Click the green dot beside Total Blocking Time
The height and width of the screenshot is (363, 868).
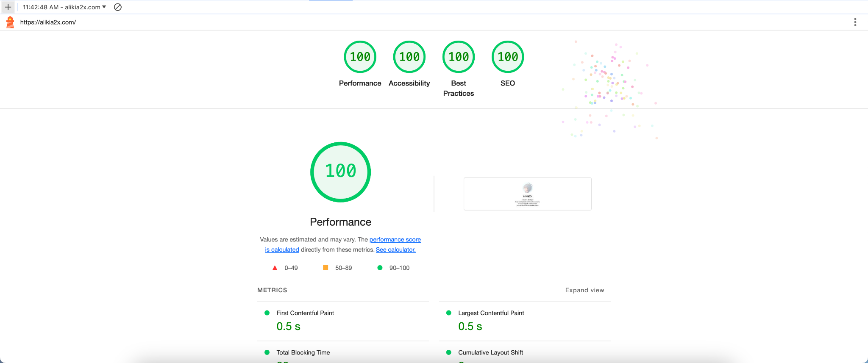click(x=267, y=352)
